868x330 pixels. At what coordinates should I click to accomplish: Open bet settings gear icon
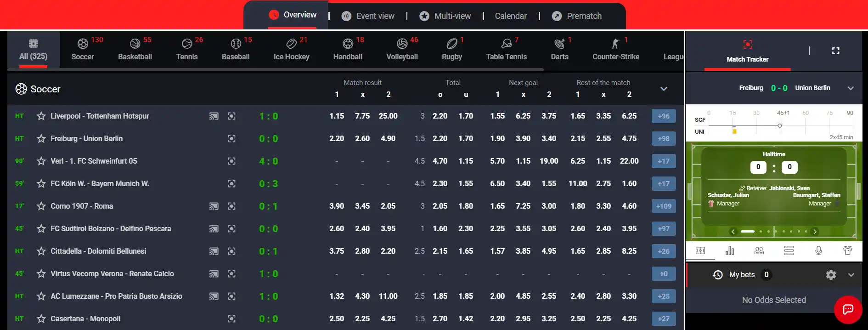pyautogui.click(x=831, y=275)
